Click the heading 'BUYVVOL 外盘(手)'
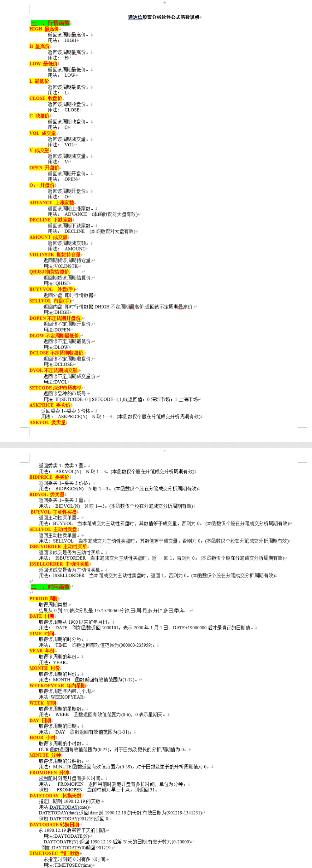Image resolution: width=312 pixels, height=868 pixels. (52, 290)
